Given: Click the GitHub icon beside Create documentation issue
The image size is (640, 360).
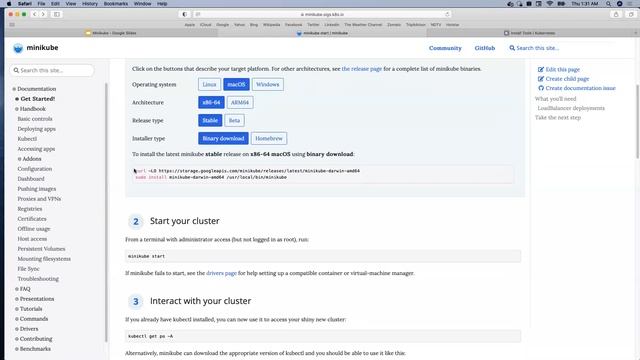Looking at the screenshot, I should tap(541, 88).
